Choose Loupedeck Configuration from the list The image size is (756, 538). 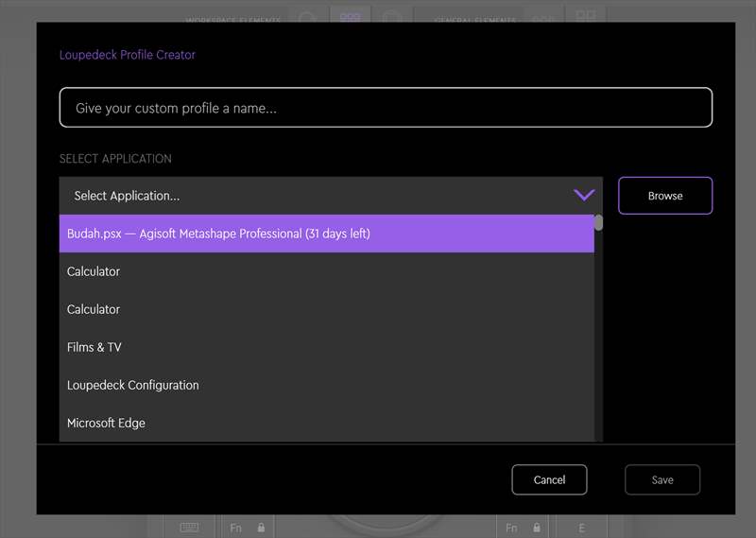326,385
